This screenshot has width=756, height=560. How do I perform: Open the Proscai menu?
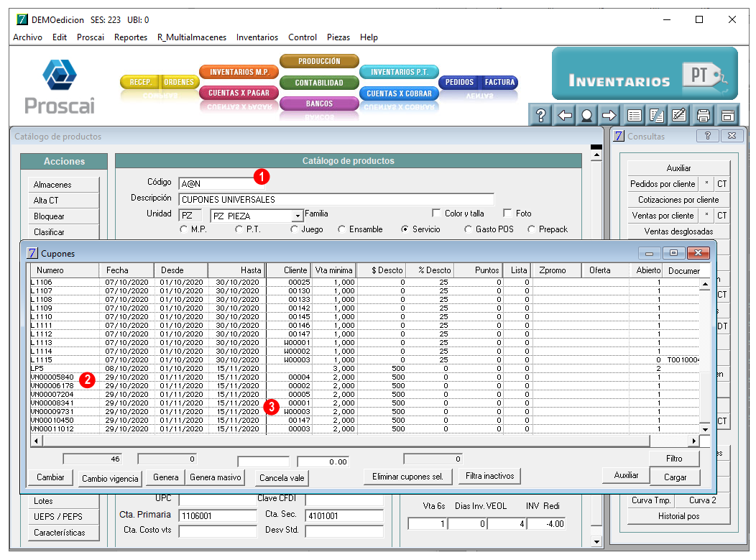tap(90, 37)
